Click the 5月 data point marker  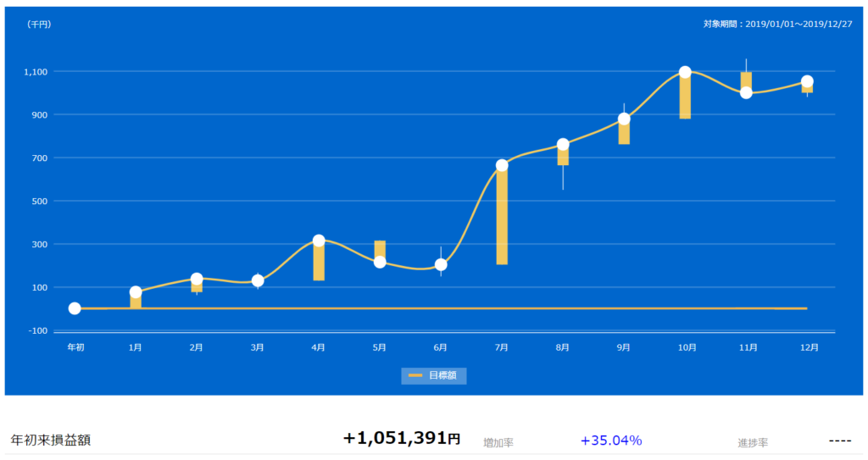coord(380,263)
